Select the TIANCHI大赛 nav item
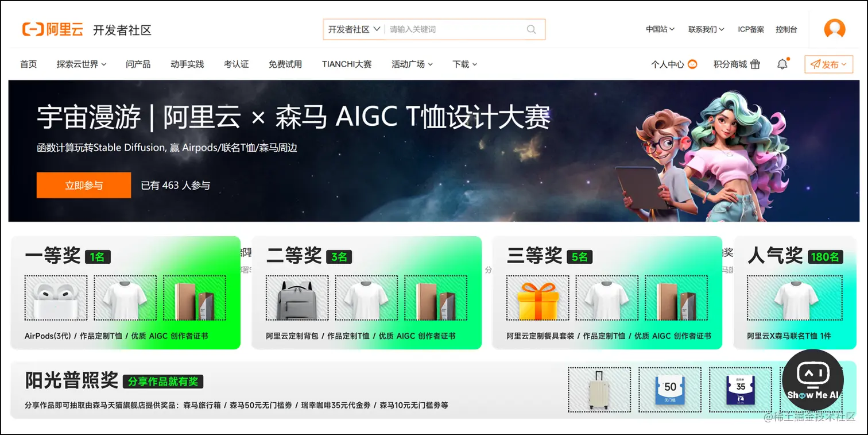Viewport: 868px width, 435px height. point(347,64)
